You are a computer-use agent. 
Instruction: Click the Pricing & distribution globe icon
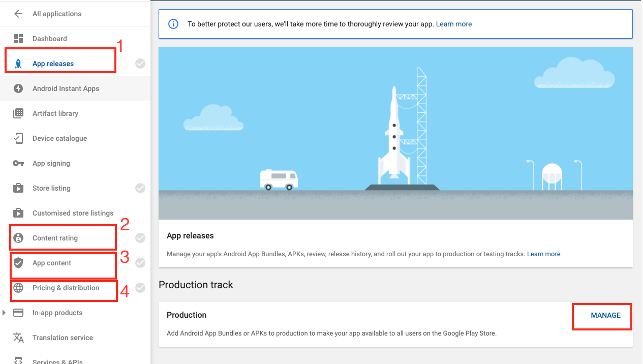click(x=18, y=288)
